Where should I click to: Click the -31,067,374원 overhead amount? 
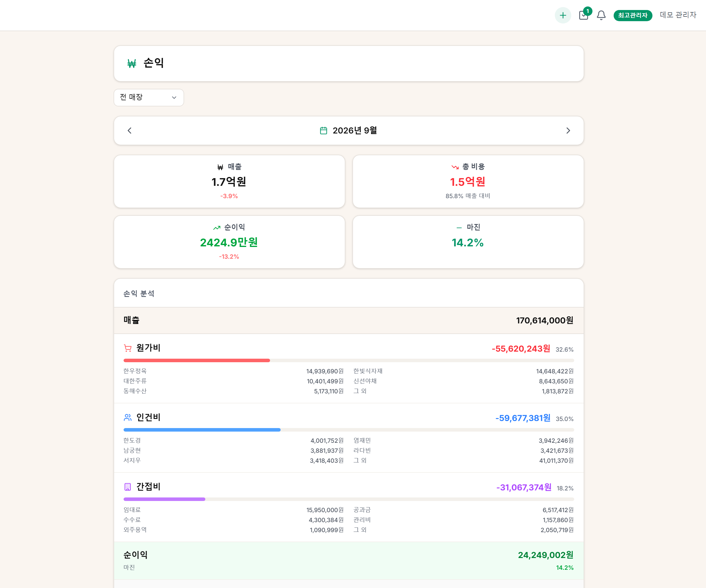point(524,487)
